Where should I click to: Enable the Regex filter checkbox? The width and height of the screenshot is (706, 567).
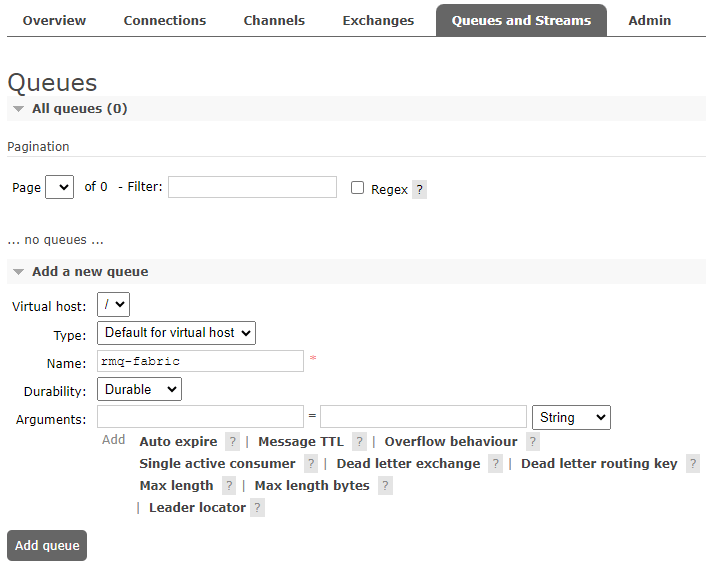(358, 188)
